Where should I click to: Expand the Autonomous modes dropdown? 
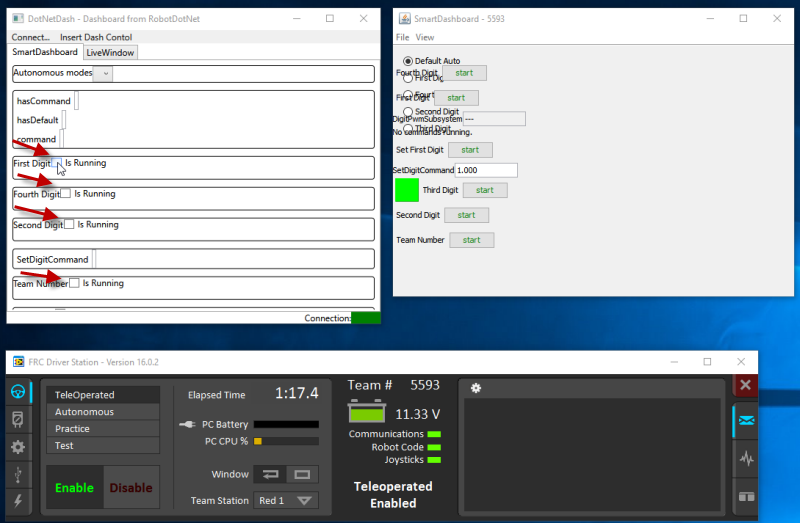tap(105, 73)
